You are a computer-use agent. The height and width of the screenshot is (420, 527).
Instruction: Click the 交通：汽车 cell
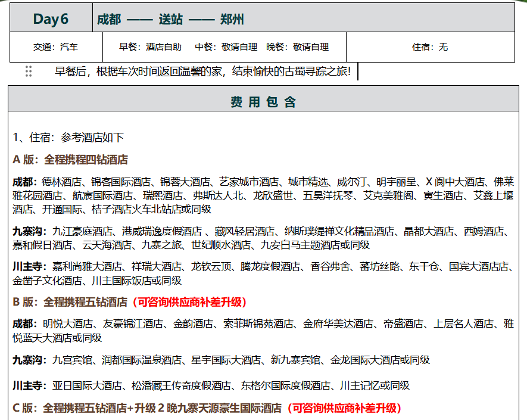56,46
